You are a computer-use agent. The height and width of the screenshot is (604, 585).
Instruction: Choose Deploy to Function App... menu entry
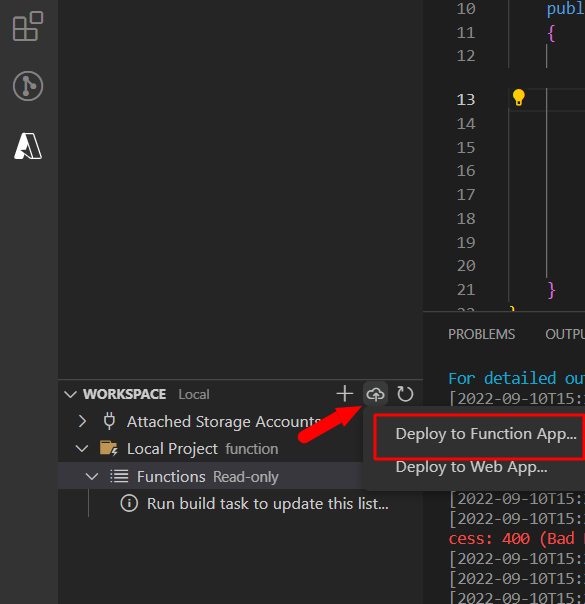(x=486, y=434)
